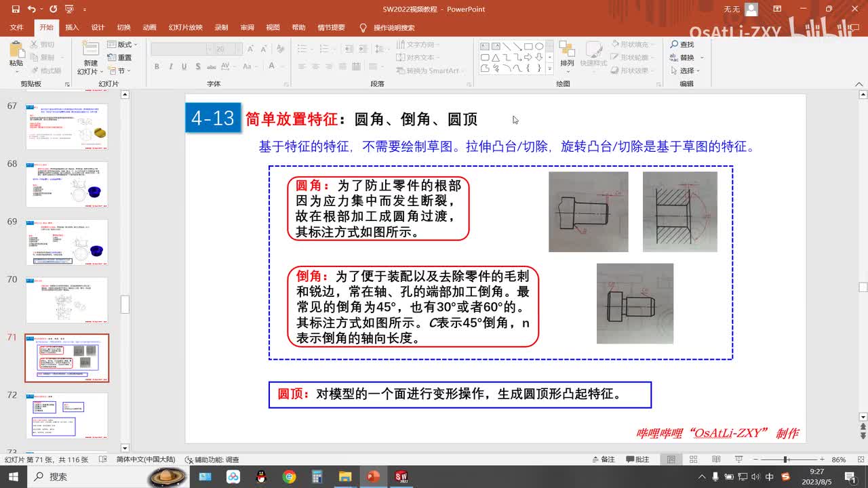Expand the Select (选择) dropdown
The height and width of the screenshot is (488, 868).
686,70
